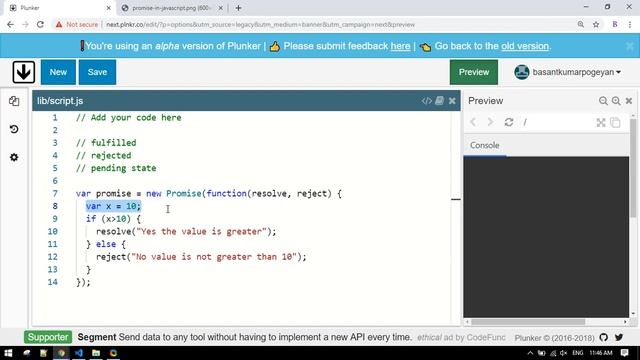Screen dimensions: 640x360
Task: Open the version history sidebar icon
Action: point(14,129)
